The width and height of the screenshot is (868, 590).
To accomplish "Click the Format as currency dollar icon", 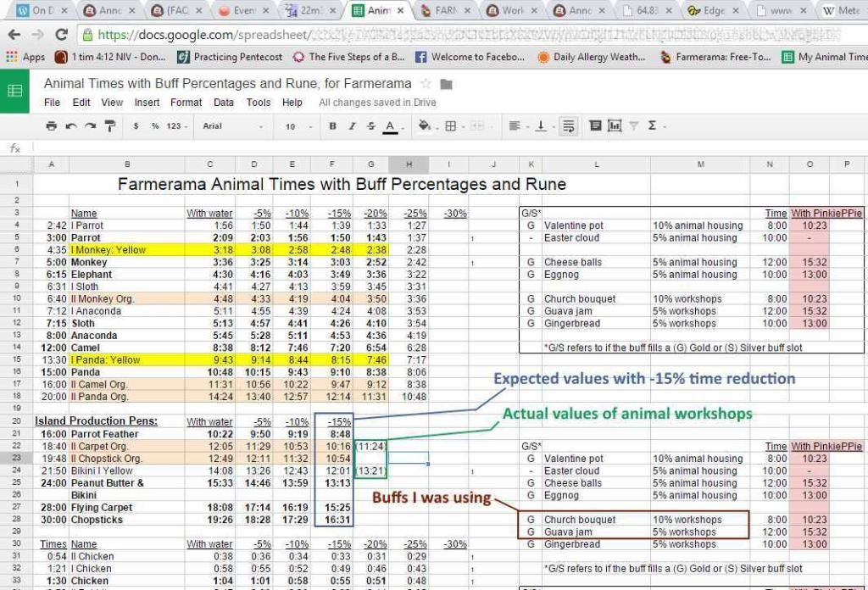I will [x=136, y=125].
